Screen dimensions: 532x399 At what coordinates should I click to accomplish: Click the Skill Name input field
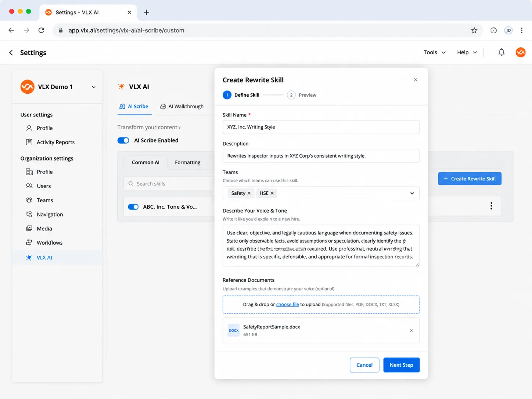tap(321, 127)
